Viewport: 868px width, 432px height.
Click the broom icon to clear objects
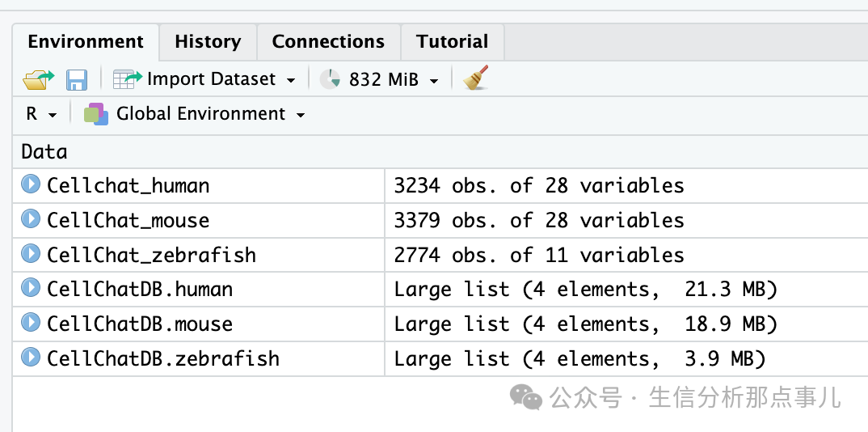[x=475, y=78]
